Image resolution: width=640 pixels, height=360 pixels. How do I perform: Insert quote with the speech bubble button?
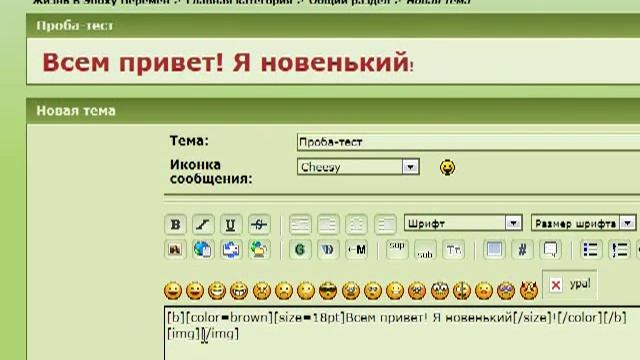(550, 249)
